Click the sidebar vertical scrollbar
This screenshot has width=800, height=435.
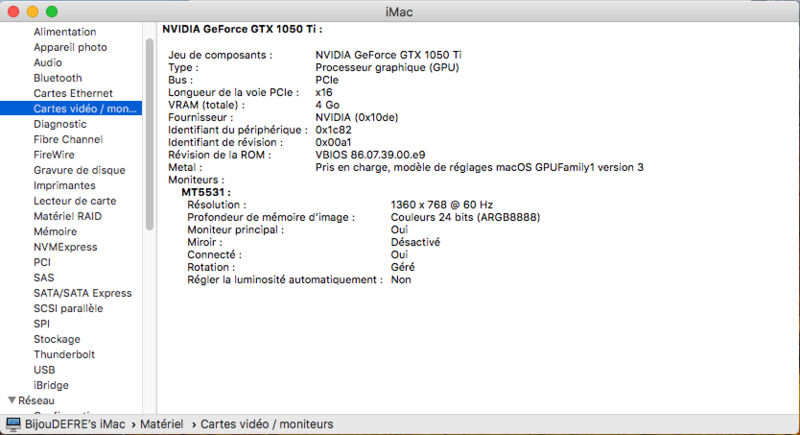coord(149,135)
